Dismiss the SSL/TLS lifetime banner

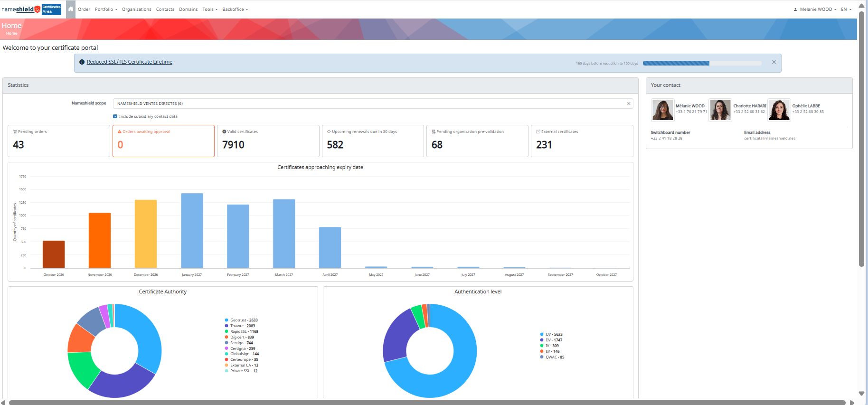(x=774, y=62)
